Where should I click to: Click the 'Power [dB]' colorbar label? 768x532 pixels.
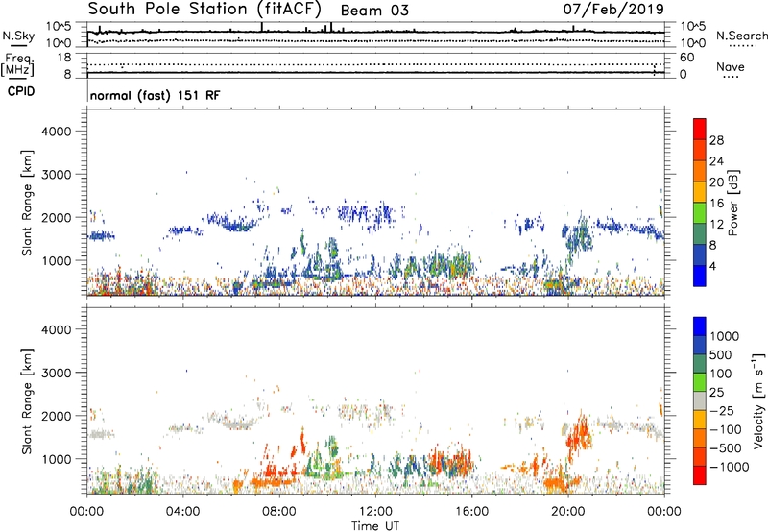click(732, 203)
